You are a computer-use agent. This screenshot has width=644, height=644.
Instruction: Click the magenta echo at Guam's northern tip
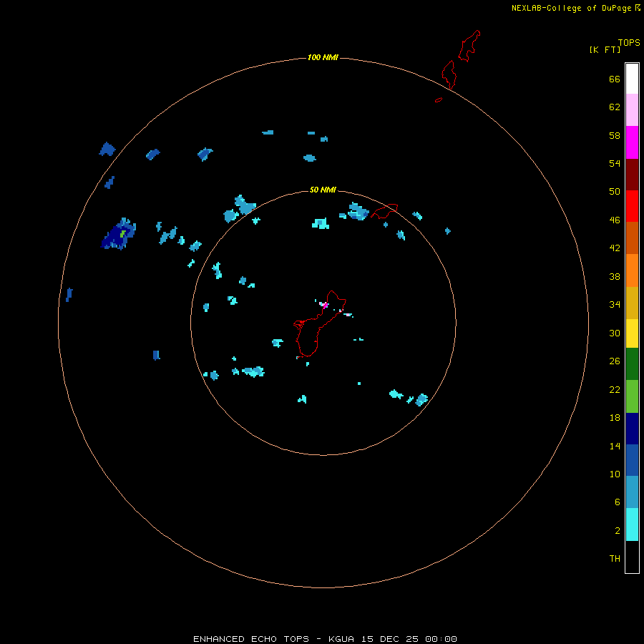coord(325,305)
